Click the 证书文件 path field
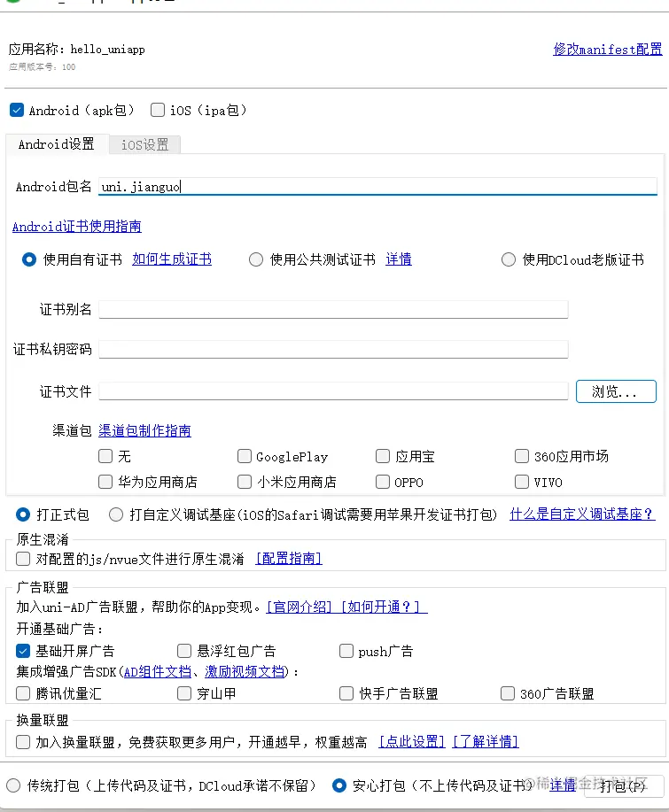The image size is (669, 812). (x=333, y=391)
